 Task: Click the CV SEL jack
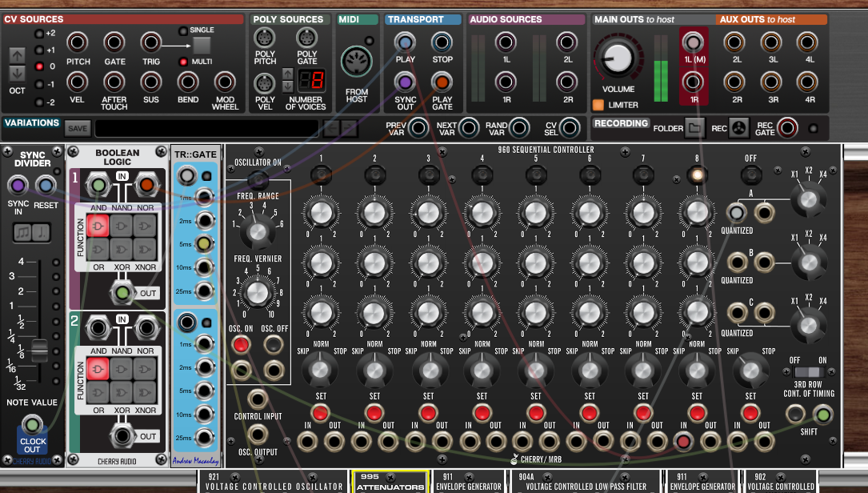pos(569,128)
